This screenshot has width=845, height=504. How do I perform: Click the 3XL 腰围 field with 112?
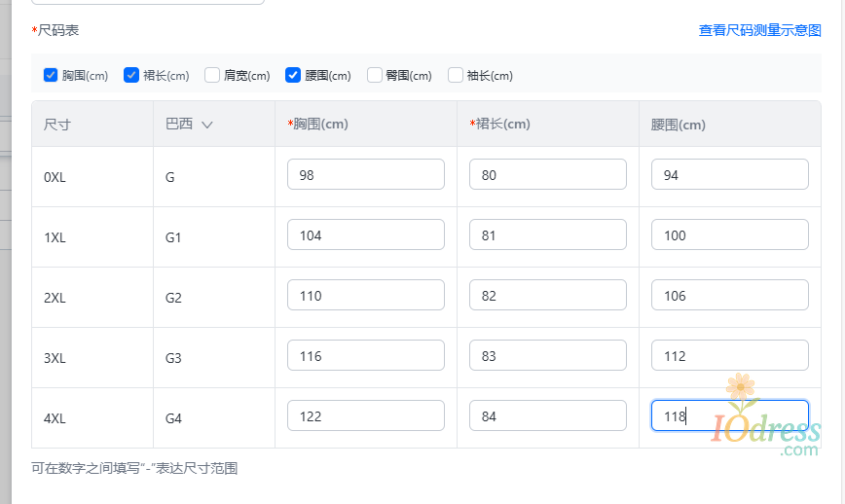pyautogui.click(x=729, y=356)
